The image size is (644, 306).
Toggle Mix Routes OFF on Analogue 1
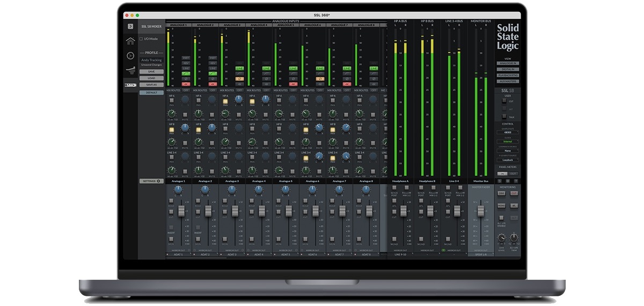(185, 91)
